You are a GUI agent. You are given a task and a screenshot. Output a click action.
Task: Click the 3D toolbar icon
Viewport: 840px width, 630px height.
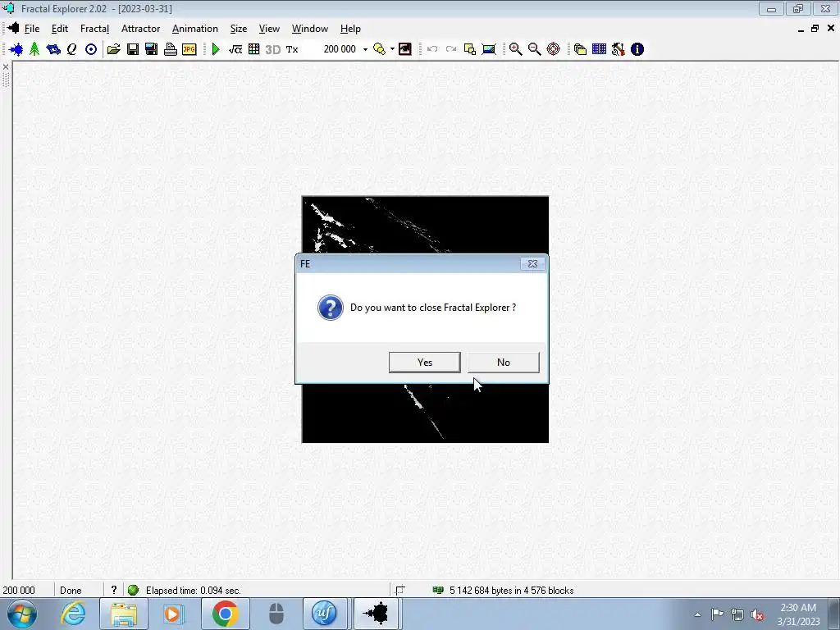[x=272, y=49]
